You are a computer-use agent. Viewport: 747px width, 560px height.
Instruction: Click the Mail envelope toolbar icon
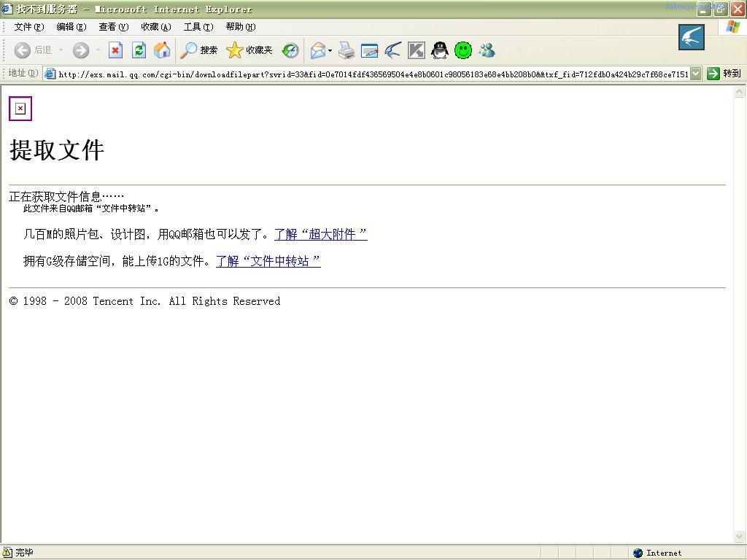pyautogui.click(x=317, y=50)
